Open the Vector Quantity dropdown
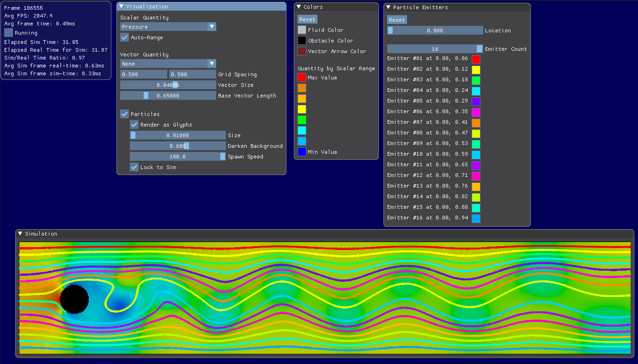Image resolution: width=638 pixels, height=364 pixels. coord(168,64)
